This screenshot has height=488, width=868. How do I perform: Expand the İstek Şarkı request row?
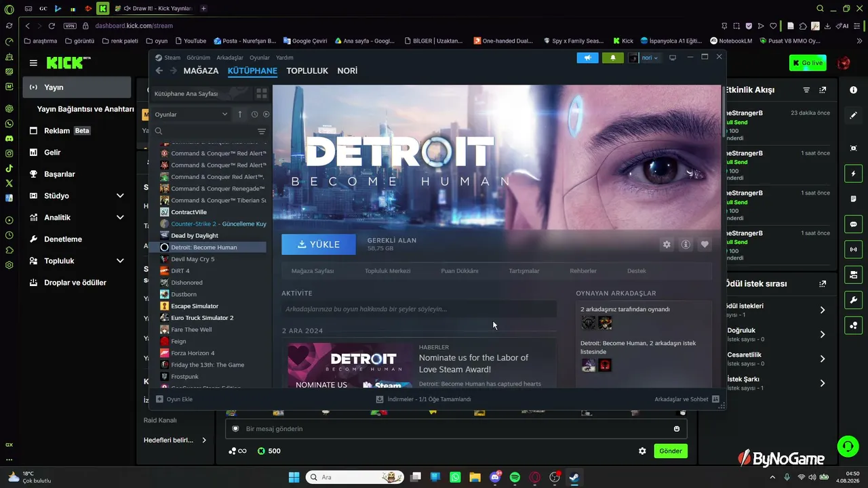point(823,383)
